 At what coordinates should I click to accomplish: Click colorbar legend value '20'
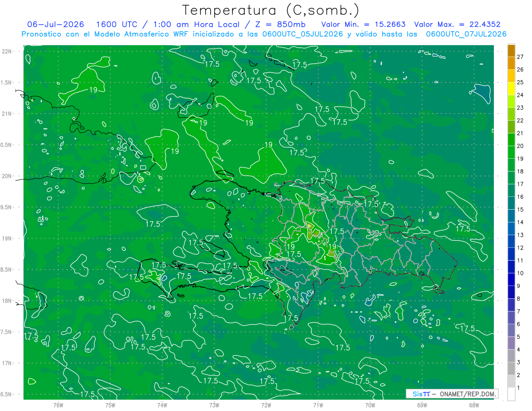(x=520, y=146)
